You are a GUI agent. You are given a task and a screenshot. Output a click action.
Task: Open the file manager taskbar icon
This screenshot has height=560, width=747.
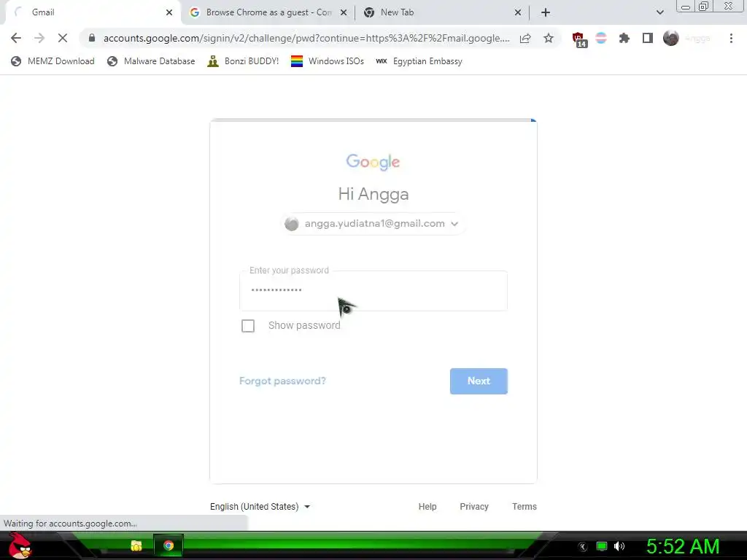[136, 545]
